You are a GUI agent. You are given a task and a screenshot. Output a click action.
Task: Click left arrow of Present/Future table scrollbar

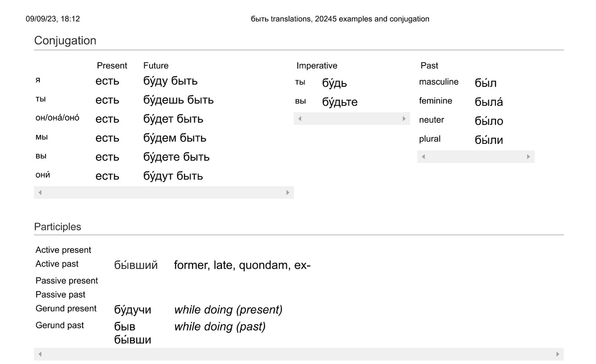point(40,192)
